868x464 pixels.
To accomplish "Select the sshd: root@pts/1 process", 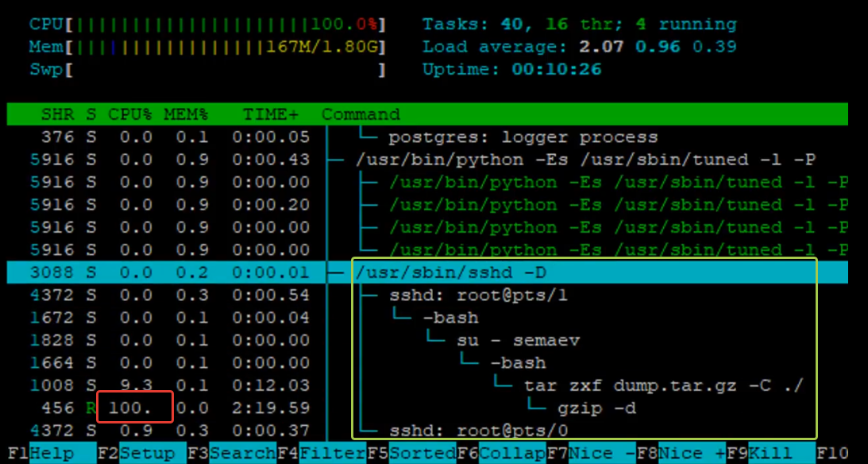I will [x=426, y=295].
